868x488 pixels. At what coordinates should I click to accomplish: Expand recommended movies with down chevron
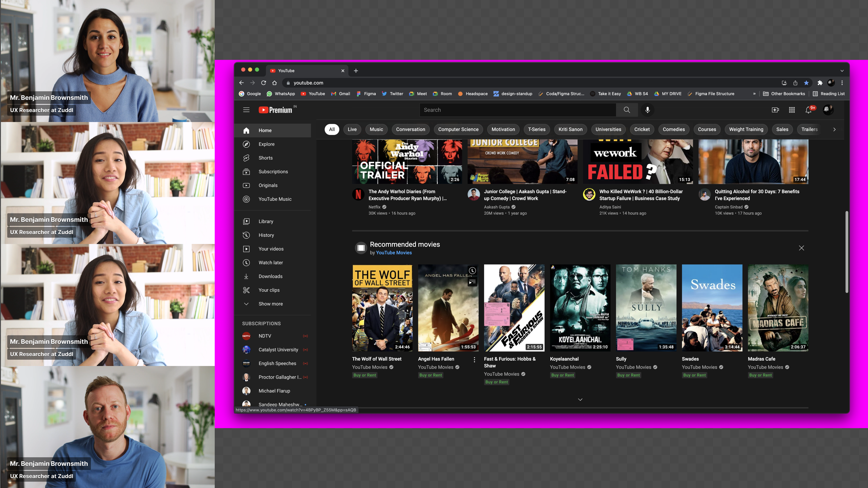click(580, 399)
